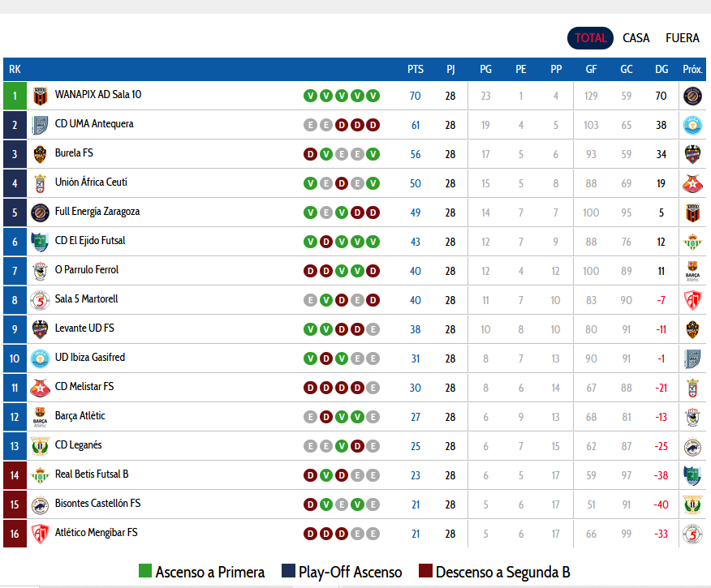The height and width of the screenshot is (588, 711).
Task: Click the Burela FS team crest
Action: pyautogui.click(x=40, y=154)
